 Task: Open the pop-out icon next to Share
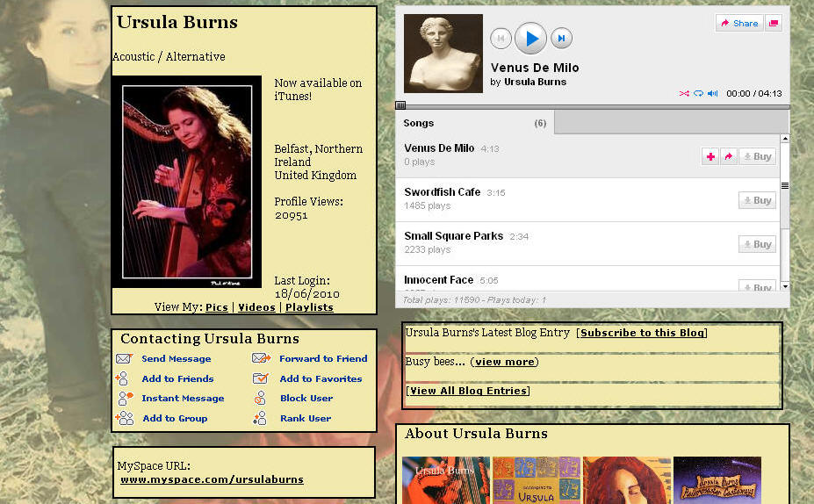[x=774, y=24]
